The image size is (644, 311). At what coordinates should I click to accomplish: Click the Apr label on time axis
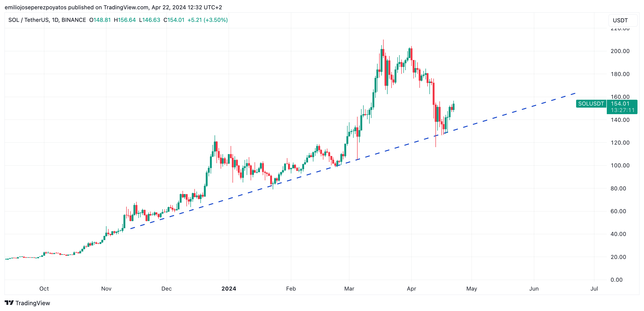tap(412, 288)
